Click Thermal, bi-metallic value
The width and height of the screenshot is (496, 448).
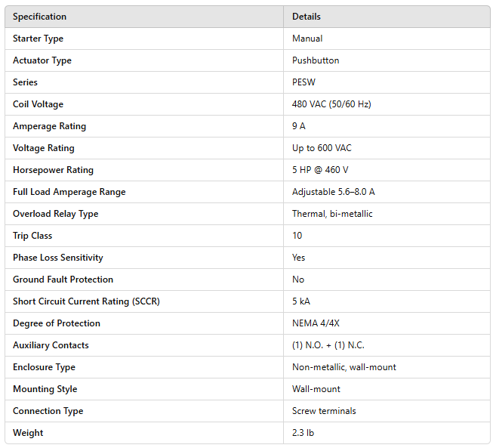pyautogui.click(x=332, y=214)
